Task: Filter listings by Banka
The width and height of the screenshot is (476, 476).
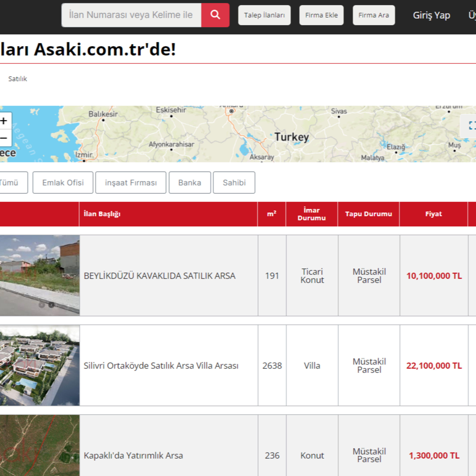Action: coord(190,183)
